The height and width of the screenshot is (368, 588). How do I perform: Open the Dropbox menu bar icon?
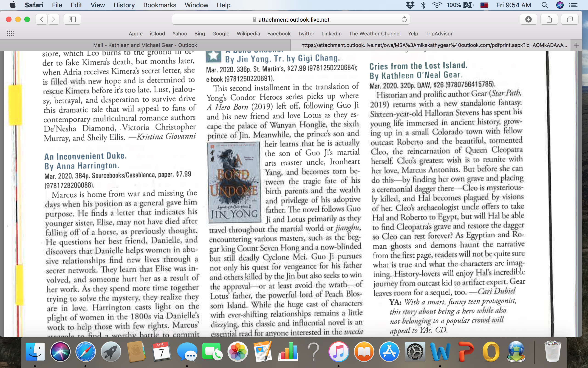(410, 5)
